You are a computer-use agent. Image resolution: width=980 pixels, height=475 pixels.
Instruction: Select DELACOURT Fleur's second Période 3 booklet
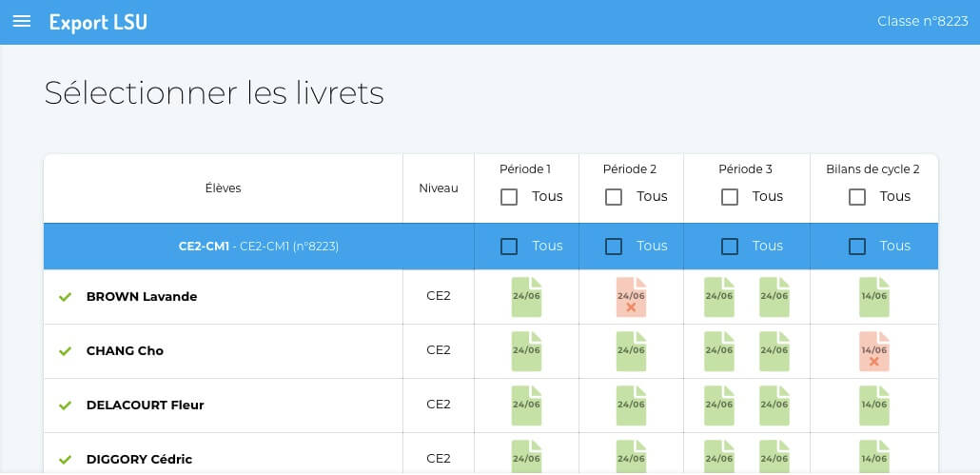click(774, 406)
